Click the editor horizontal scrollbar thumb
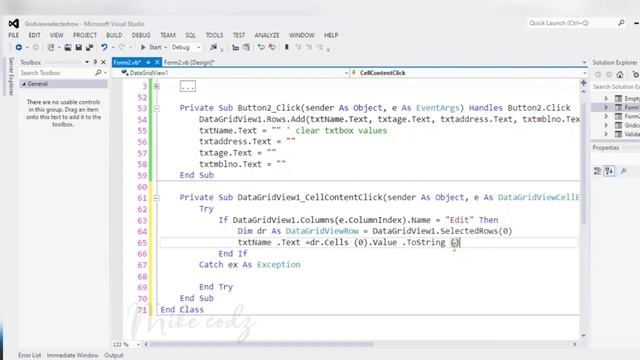The width and height of the screenshot is (640, 360). click(x=261, y=344)
